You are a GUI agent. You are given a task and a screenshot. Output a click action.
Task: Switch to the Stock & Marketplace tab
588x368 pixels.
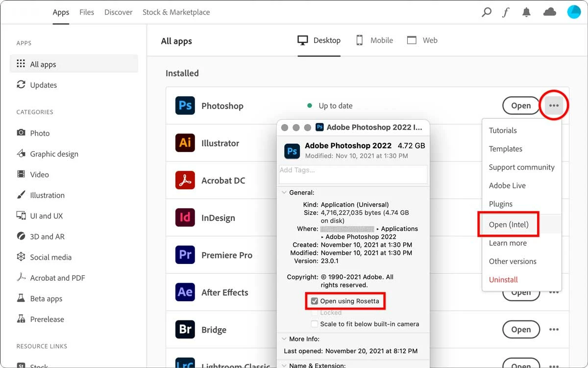click(176, 12)
